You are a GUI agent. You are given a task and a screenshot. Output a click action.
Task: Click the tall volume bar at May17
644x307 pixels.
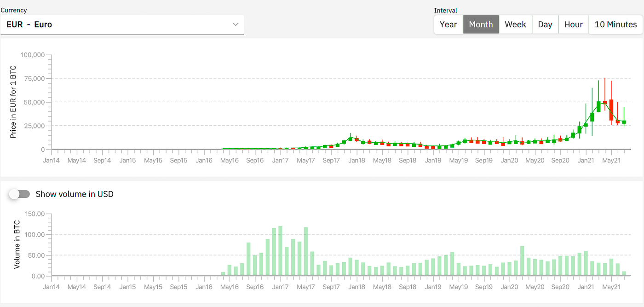pos(306,251)
